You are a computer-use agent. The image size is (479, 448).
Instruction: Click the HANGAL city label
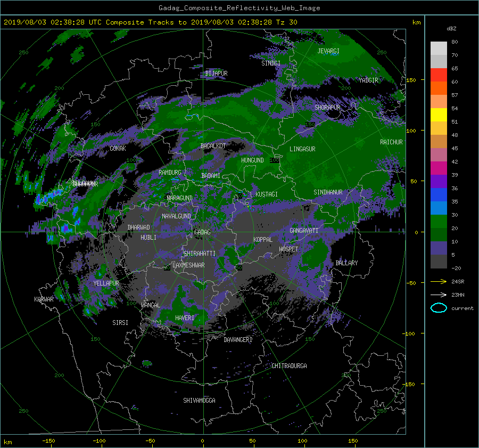(x=151, y=305)
